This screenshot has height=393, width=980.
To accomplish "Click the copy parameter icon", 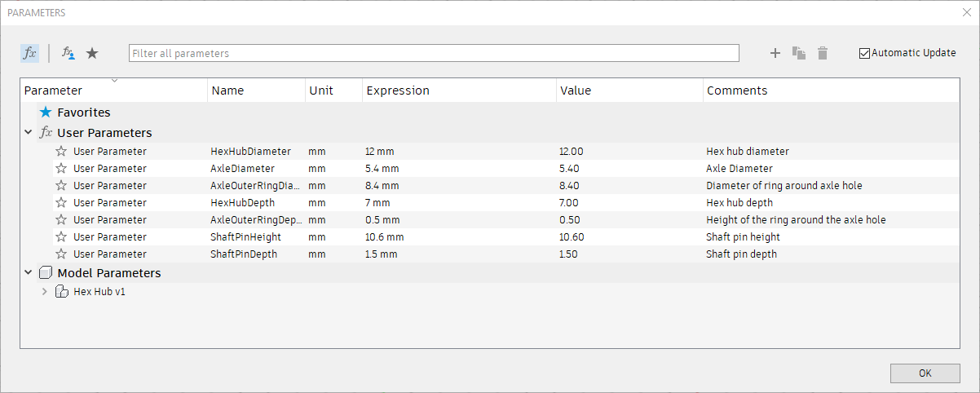I will (x=799, y=53).
